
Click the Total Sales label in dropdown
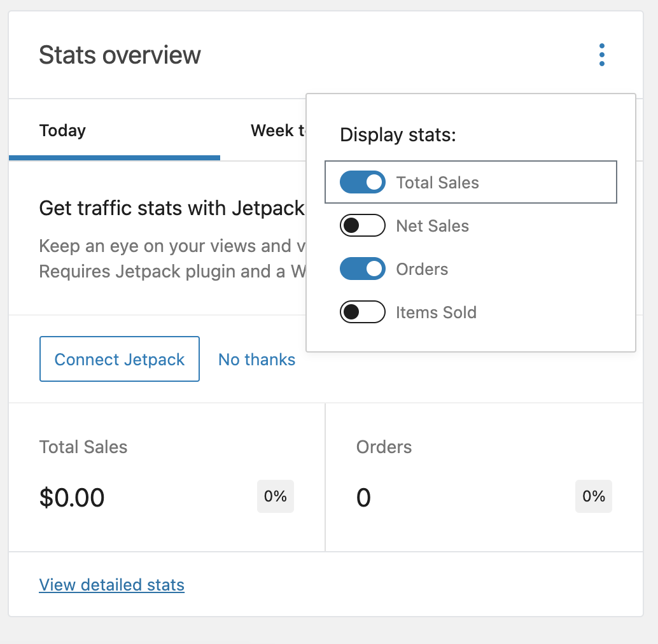click(437, 183)
